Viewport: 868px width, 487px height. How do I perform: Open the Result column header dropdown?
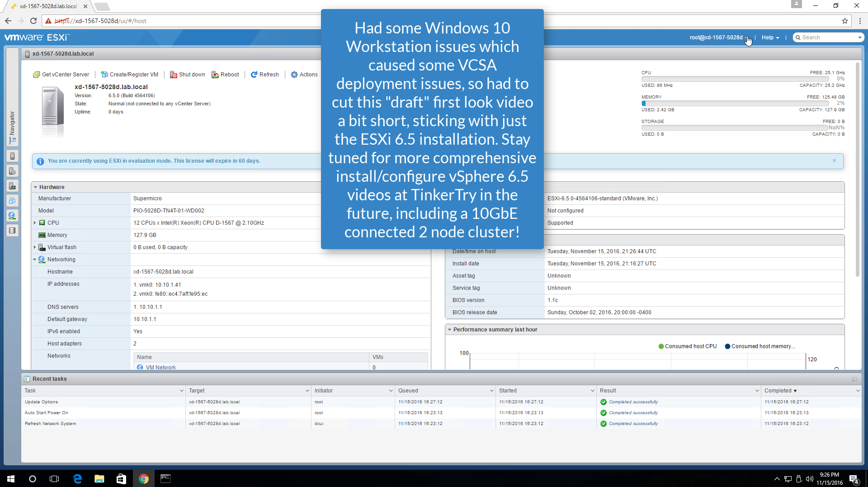(x=757, y=391)
